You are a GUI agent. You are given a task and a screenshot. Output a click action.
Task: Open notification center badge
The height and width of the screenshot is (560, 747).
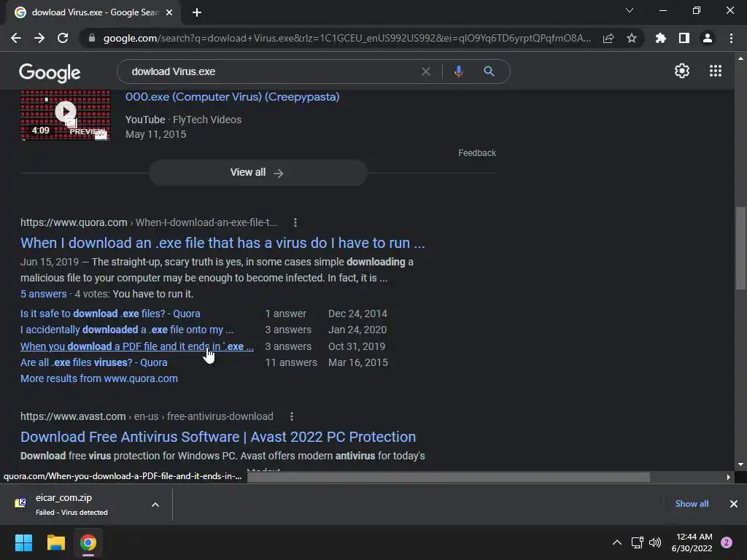coord(727,542)
